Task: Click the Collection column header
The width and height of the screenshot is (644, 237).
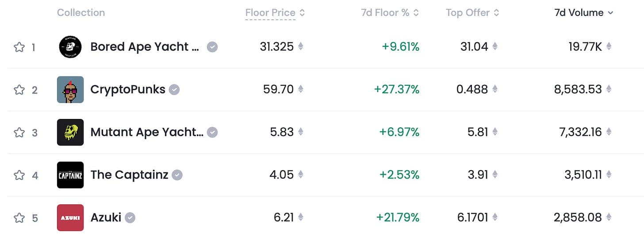Action: (81, 12)
